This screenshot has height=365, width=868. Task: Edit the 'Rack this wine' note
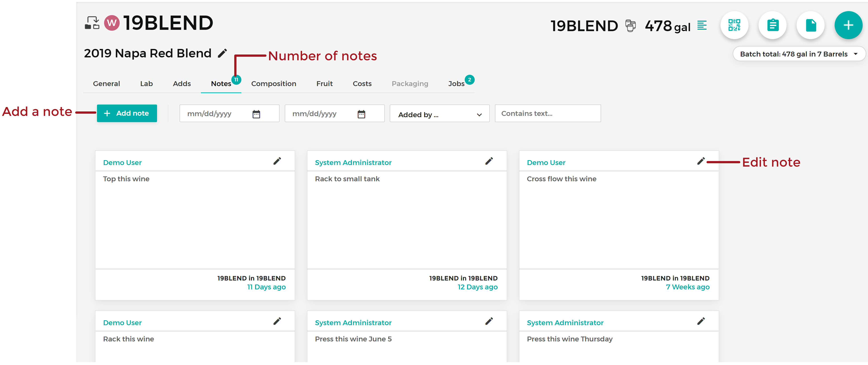pyautogui.click(x=277, y=321)
